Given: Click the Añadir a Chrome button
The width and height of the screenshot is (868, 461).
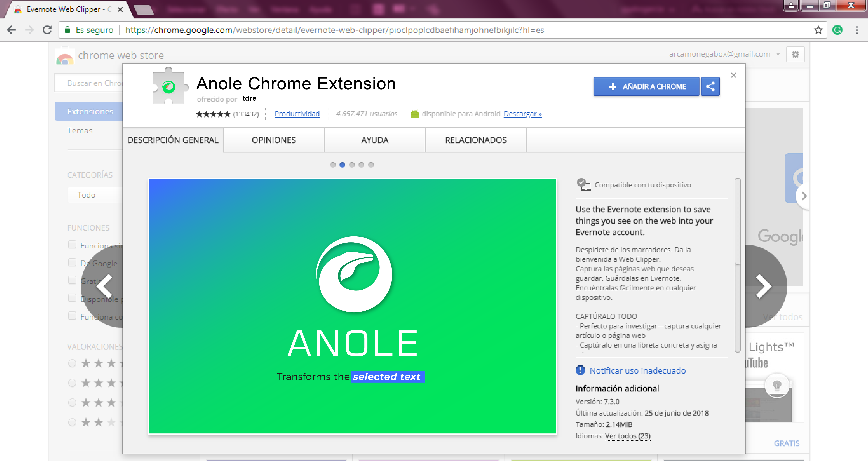Looking at the screenshot, I should tap(646, 87).
